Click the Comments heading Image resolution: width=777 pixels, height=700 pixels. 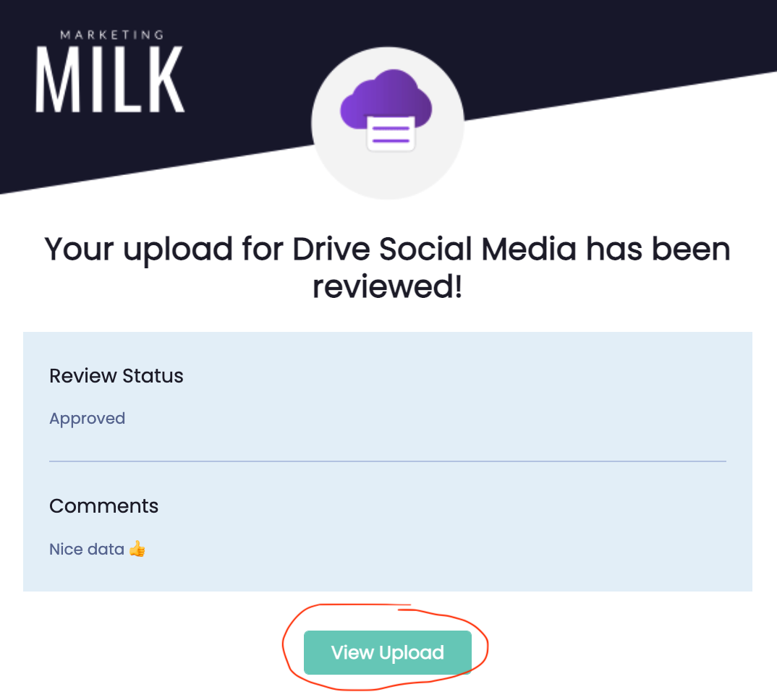coord(103,505)
